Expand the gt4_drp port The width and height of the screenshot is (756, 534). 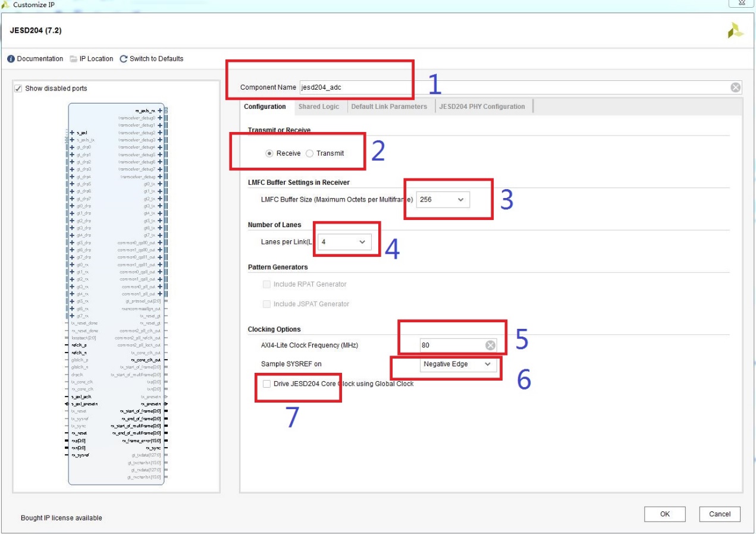coord(72,235)
